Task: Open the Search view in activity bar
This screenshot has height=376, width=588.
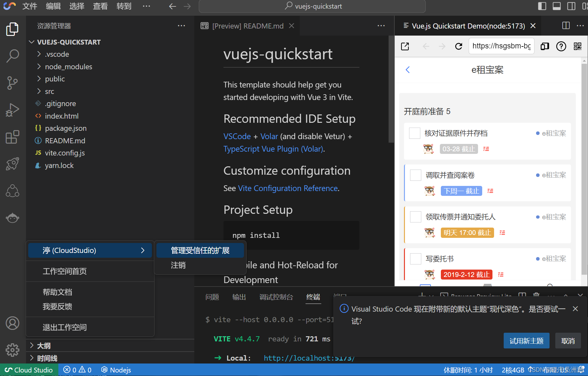Action: pyautogui.click(x=13, y=56)
